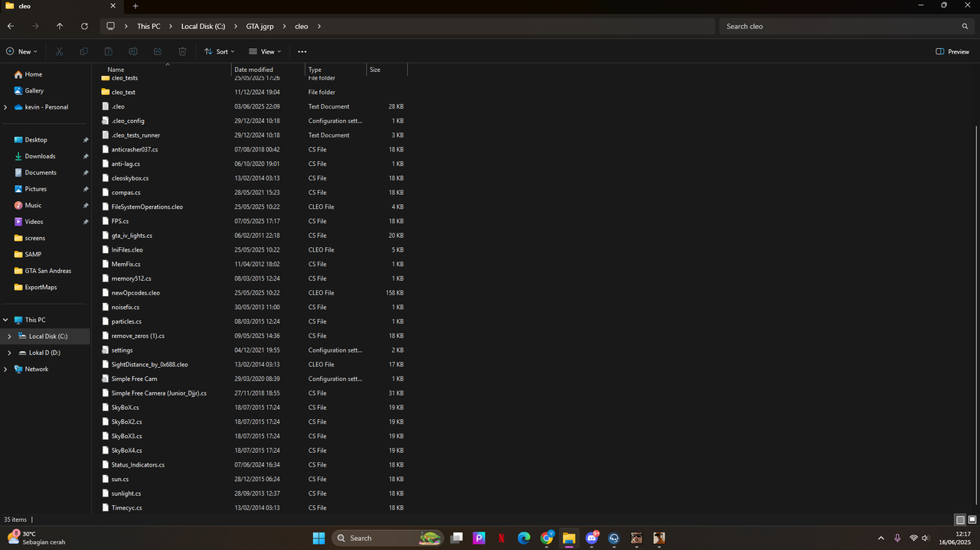Click the Delete trash icon
This screenshot has height=550, width=980.
[182, 51]
